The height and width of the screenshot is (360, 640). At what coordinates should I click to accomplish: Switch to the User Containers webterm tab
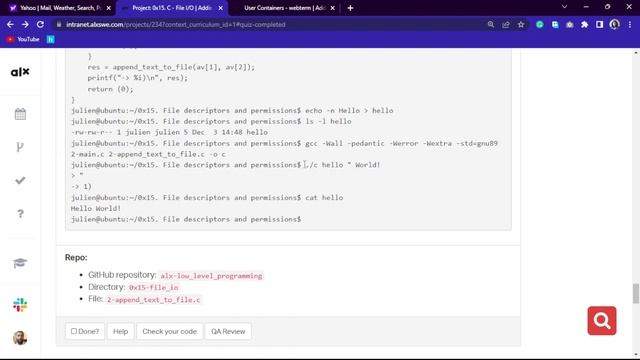point(284,8)
